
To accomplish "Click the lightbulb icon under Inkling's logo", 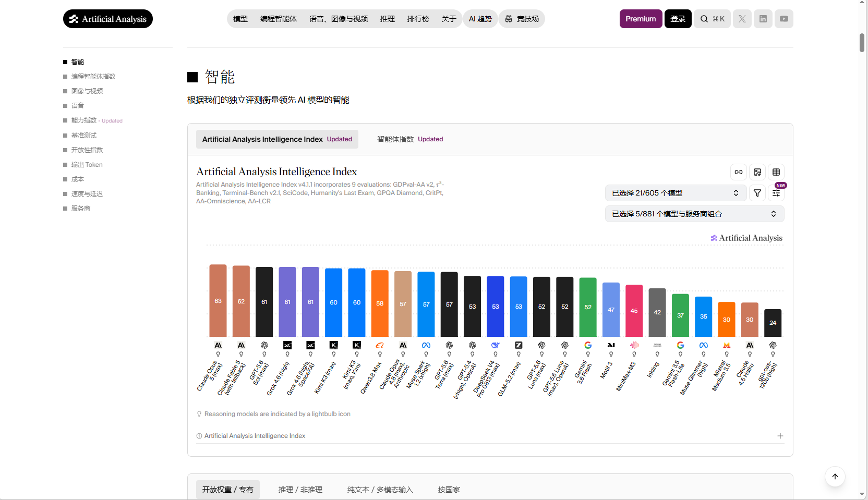I will coord(657,355).
